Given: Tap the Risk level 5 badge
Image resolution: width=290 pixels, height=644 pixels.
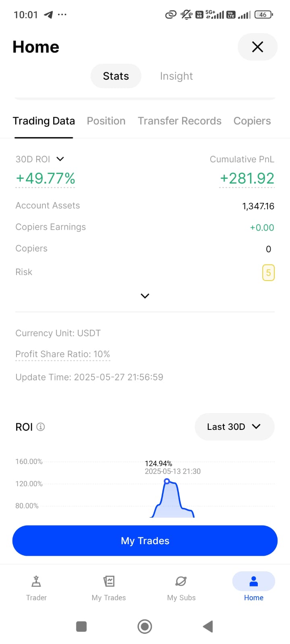Looking at the screenshot, I should point(268,272).
